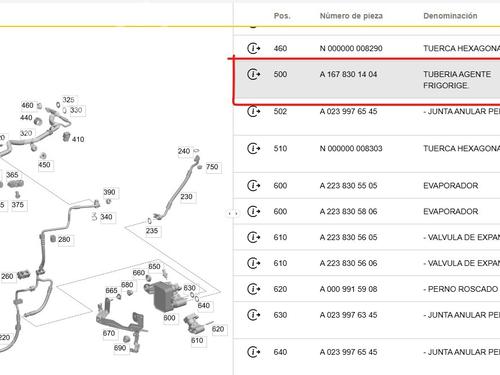Open info icon for part A 223 830 56 06
This screenshot has width=500, height=375.
click(254, 263)
